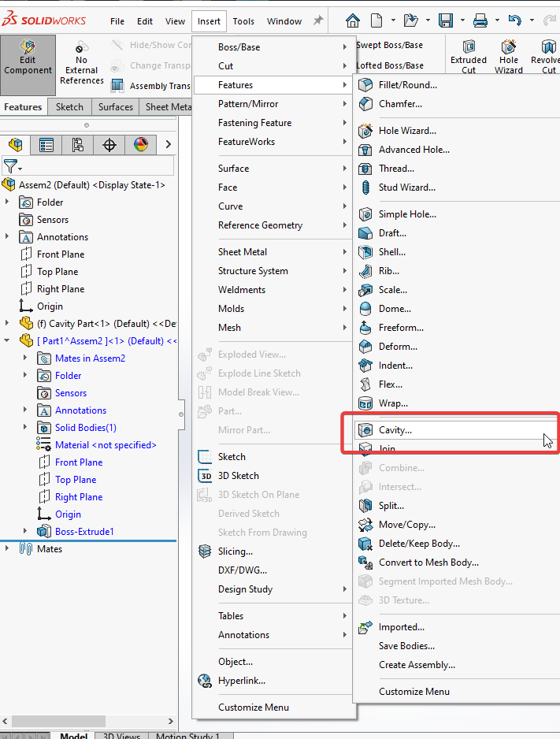Image resolution: width=560 pixels, height=739 pixels.
Task: Click the filter funnel icon
Action: (11, 166)
